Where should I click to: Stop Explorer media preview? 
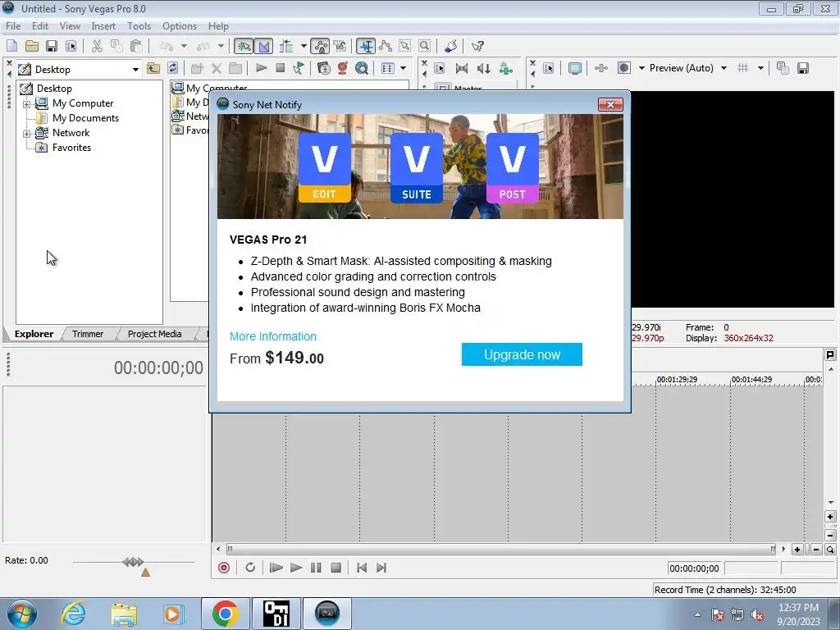coord(280,68)
